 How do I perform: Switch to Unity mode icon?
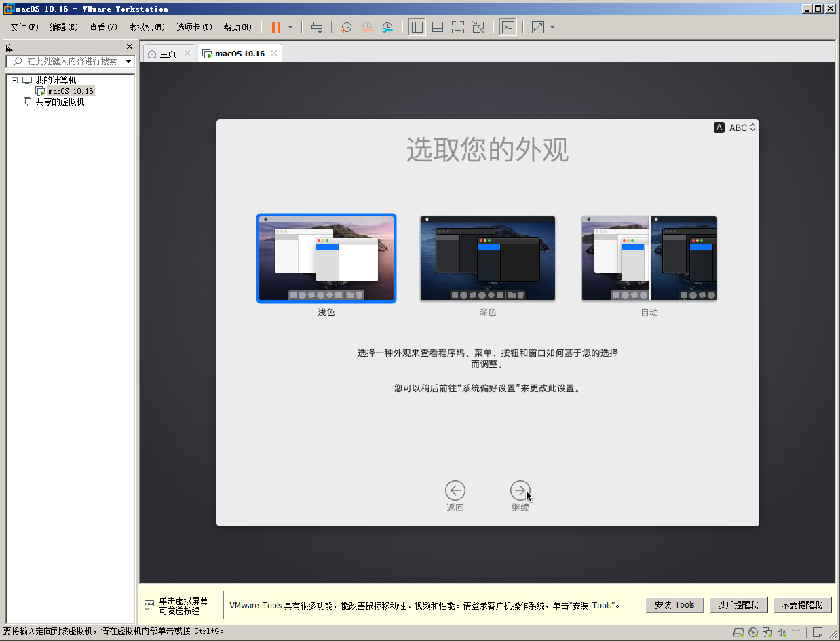(x=478, y=27)
